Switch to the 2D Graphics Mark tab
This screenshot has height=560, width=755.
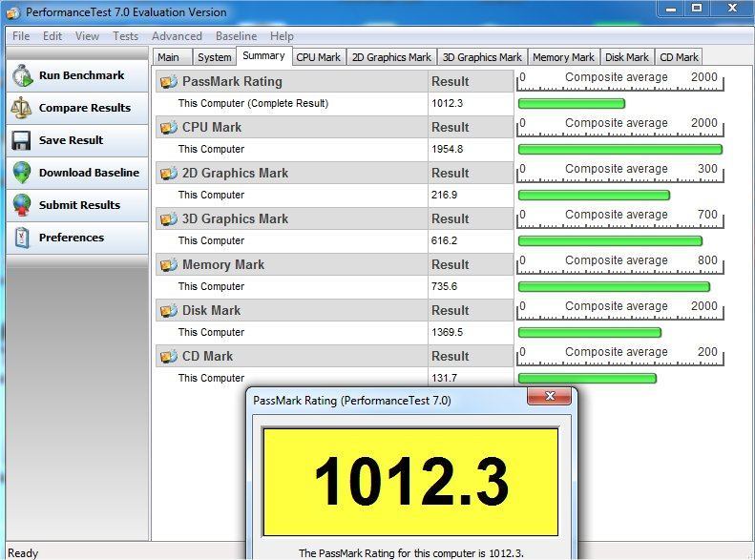pos(391,57)
